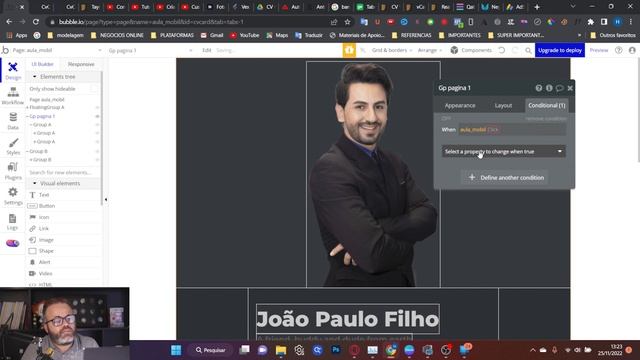
Task: Click Define another condition button
Action: tap(505, 178)
